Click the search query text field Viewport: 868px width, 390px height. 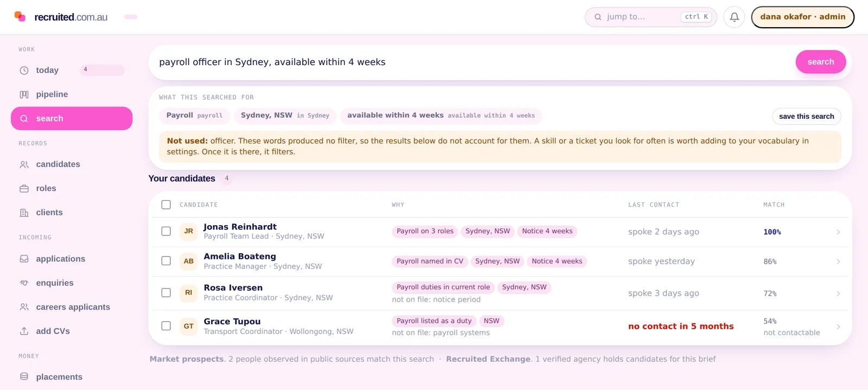point(472,62)
